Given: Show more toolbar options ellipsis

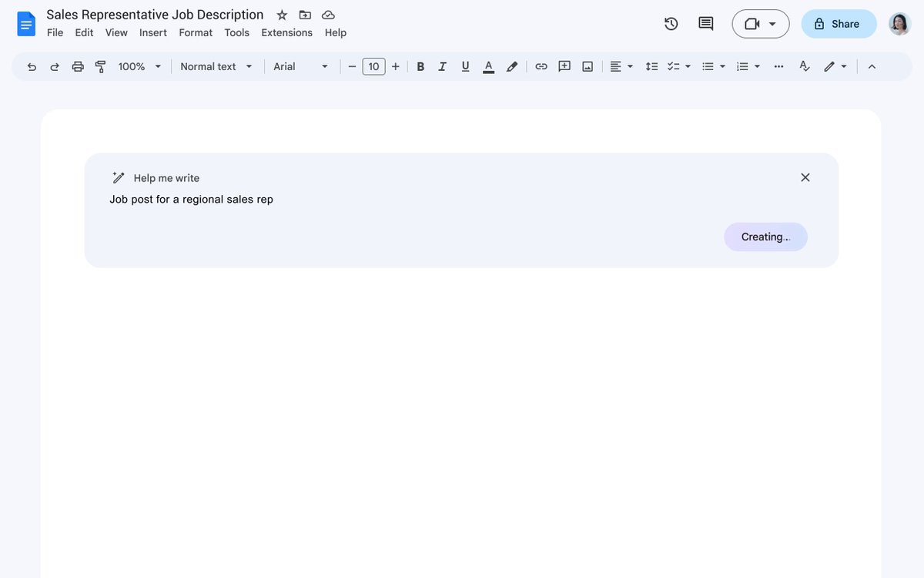Looking at the screenshot, I should 778,66.
